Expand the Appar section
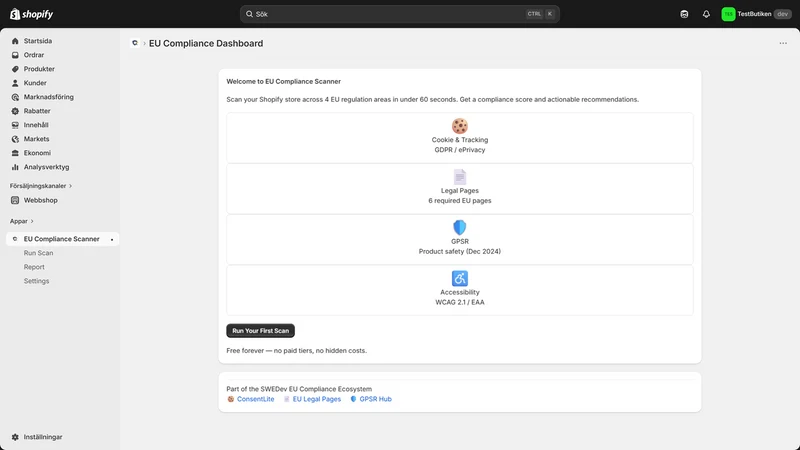 coord(21,221)
